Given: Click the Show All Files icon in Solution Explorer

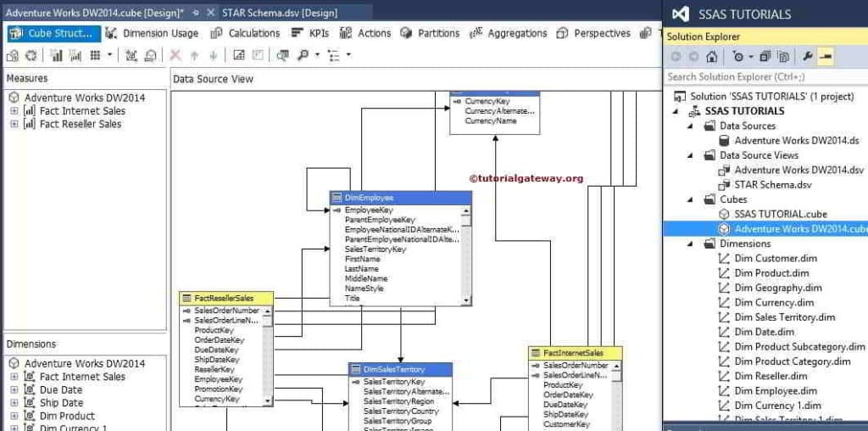Looking at the screenshot, I should pyautogui.click(x=782, y=57).
